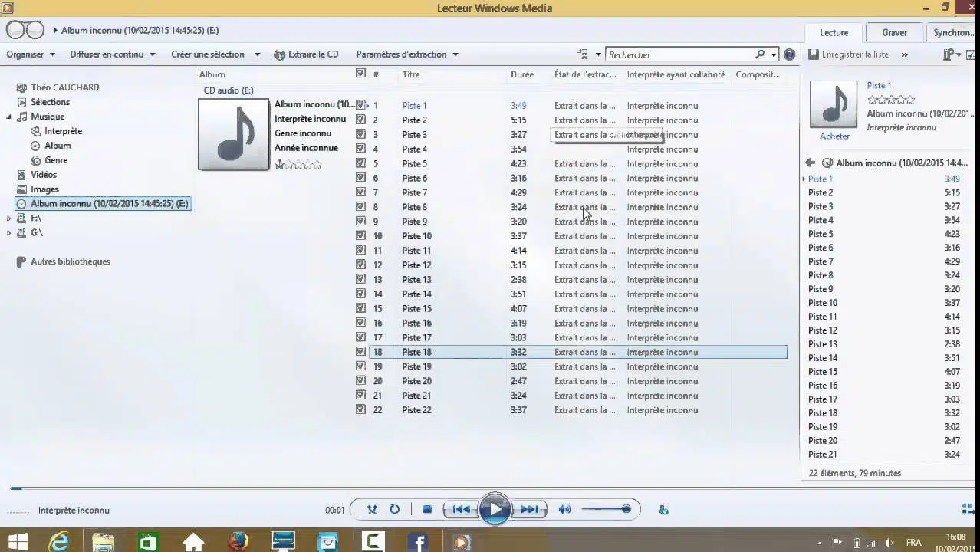Uncheck the checkbox for Piste 4

[x=360, y=149]
